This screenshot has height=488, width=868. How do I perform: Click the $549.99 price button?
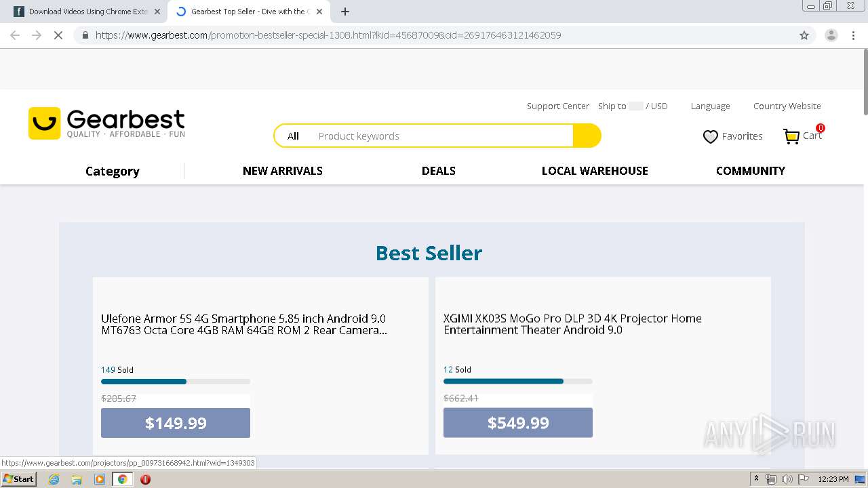point(518,423)
